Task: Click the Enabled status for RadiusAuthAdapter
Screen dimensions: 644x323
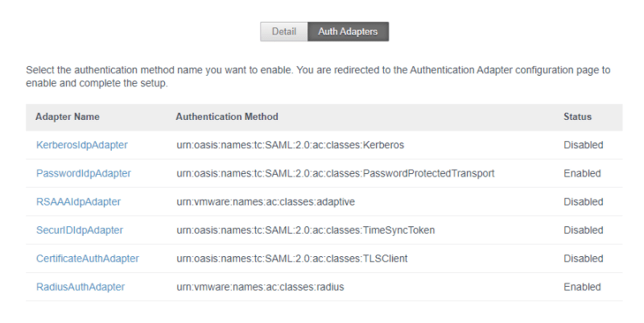Action: point(582,287)
